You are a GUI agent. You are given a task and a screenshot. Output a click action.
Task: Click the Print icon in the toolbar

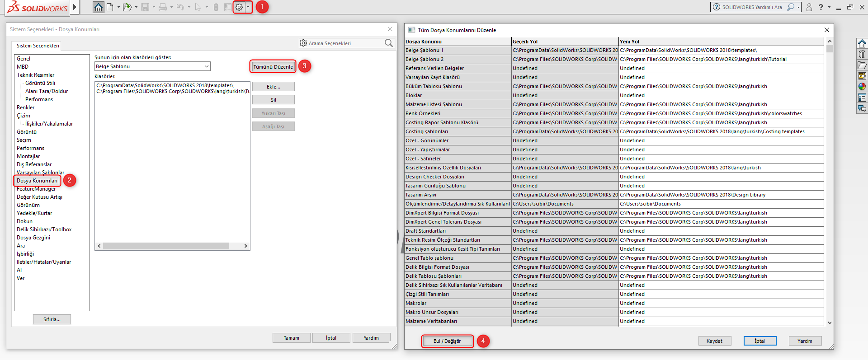163,7
